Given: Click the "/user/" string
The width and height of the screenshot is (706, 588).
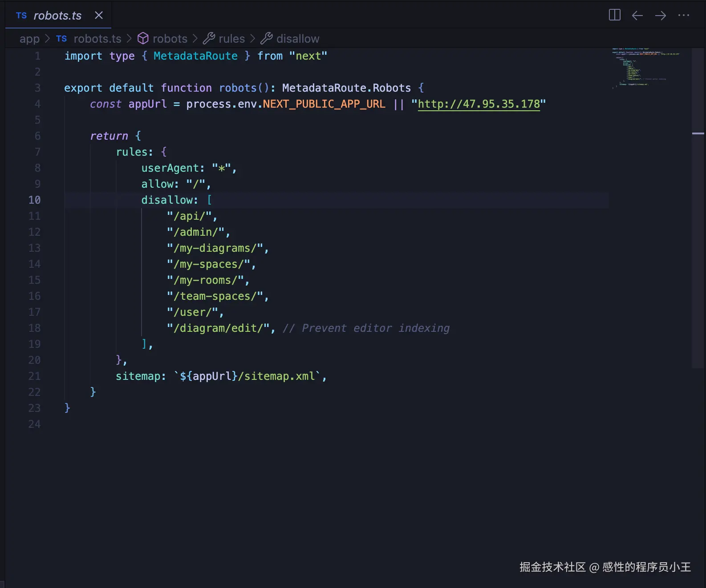Looking at the screenshot, I should point(192,312).
